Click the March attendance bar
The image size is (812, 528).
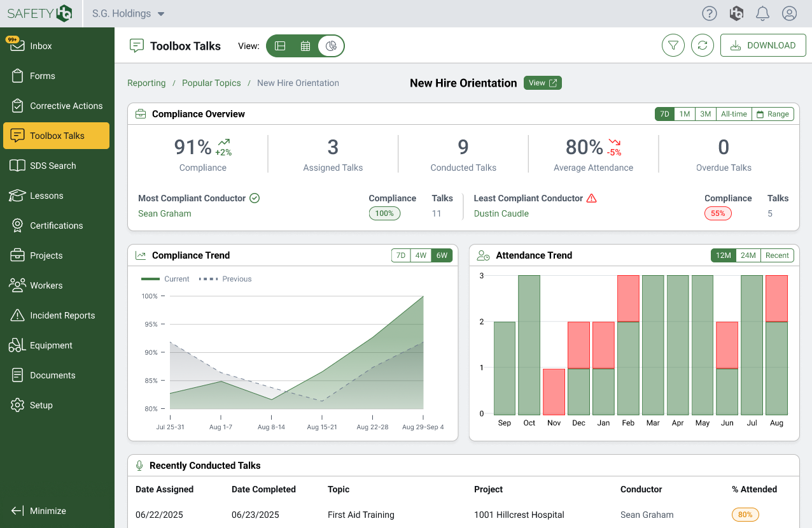tap(653, 345)
